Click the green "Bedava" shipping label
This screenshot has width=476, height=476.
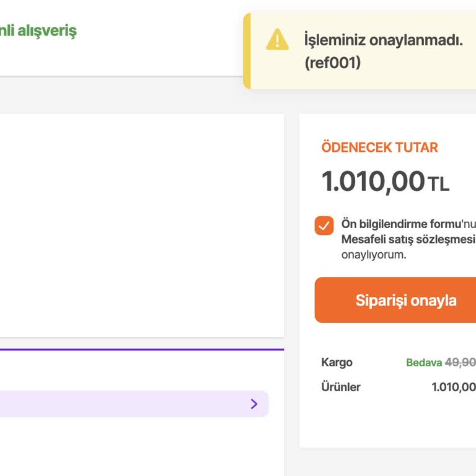pos(424,363)
